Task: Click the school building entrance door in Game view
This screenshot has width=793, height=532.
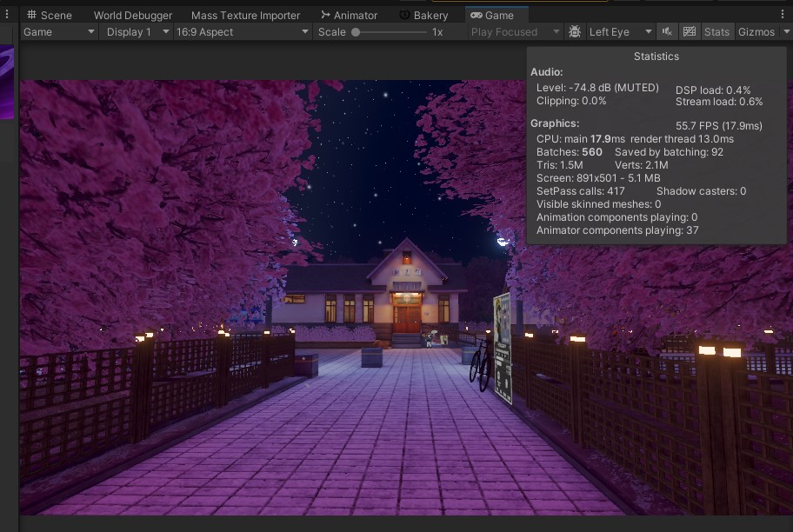Action: [x=407, y=318]
